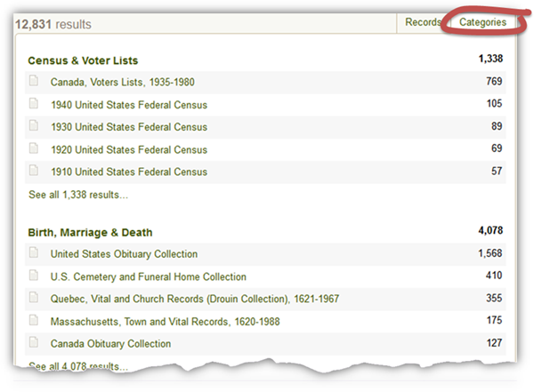Screen dimensions: 534x392
Task: Click document icon beside Cemetery and Funeral Home
Action: [34, 276]
